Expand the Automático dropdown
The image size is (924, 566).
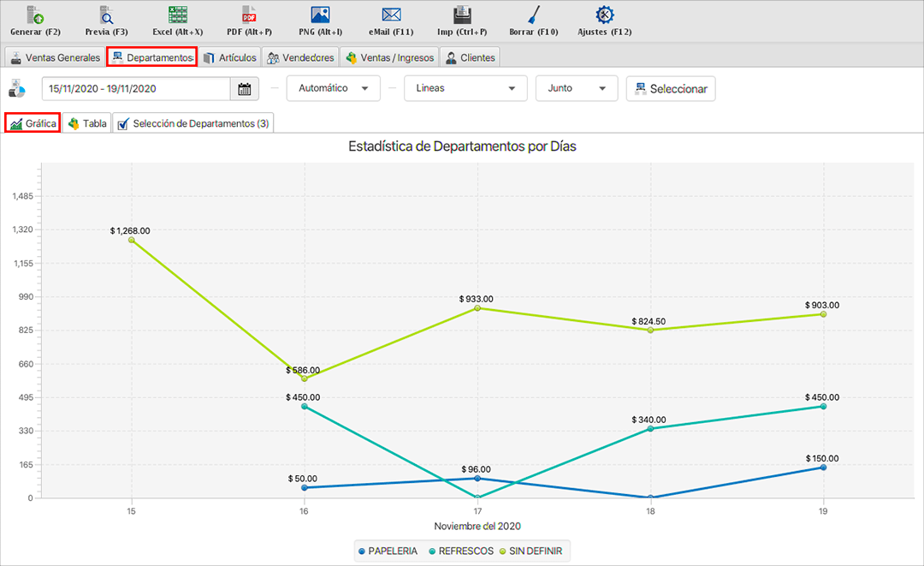(x=333, y=88)
